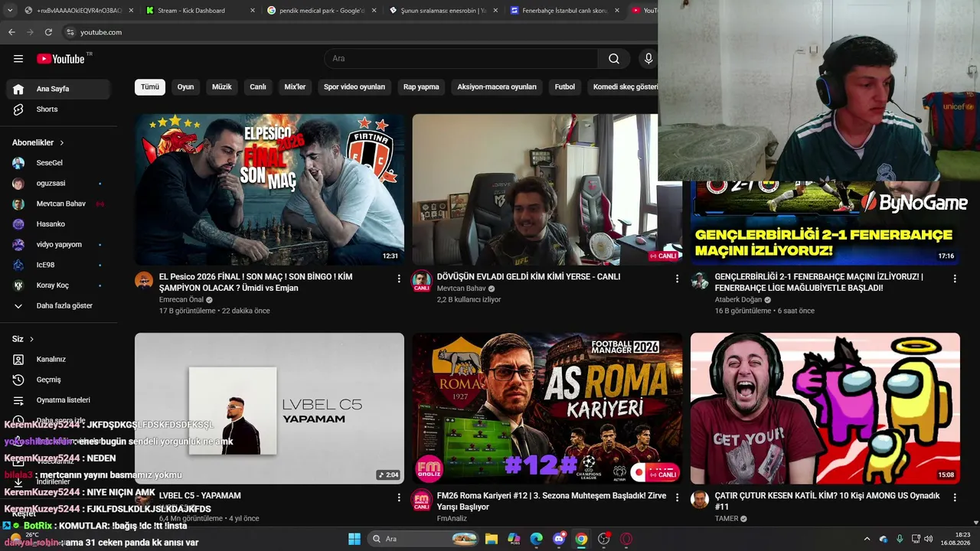Open Chrome tab search dropdown
The width and height of the screenshot is (980, 551).
pos(10,11)
